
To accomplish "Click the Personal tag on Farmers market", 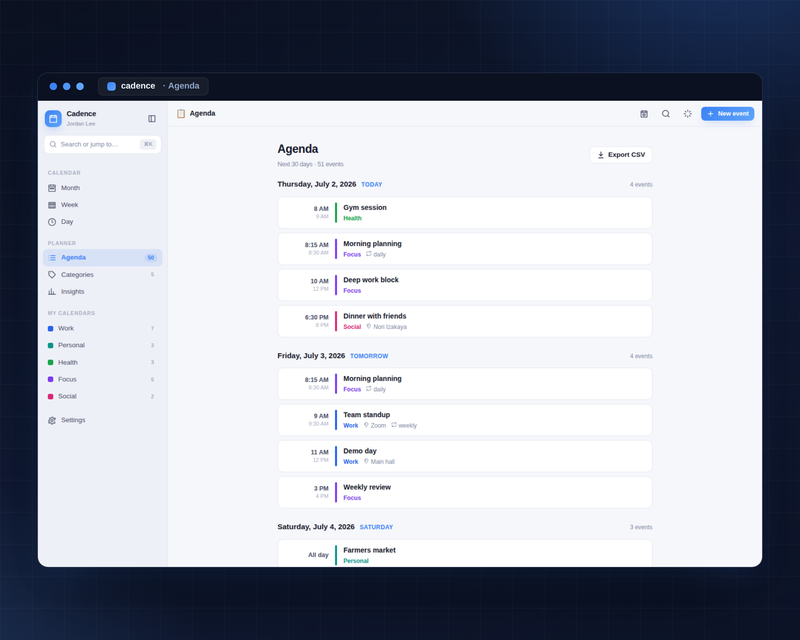I will (x=356, y=561).
